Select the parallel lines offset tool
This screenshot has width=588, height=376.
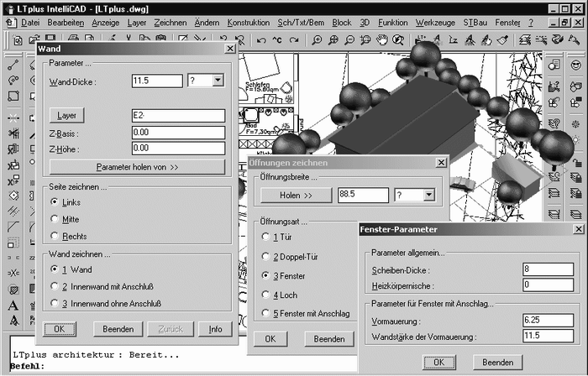pos(13,211)
